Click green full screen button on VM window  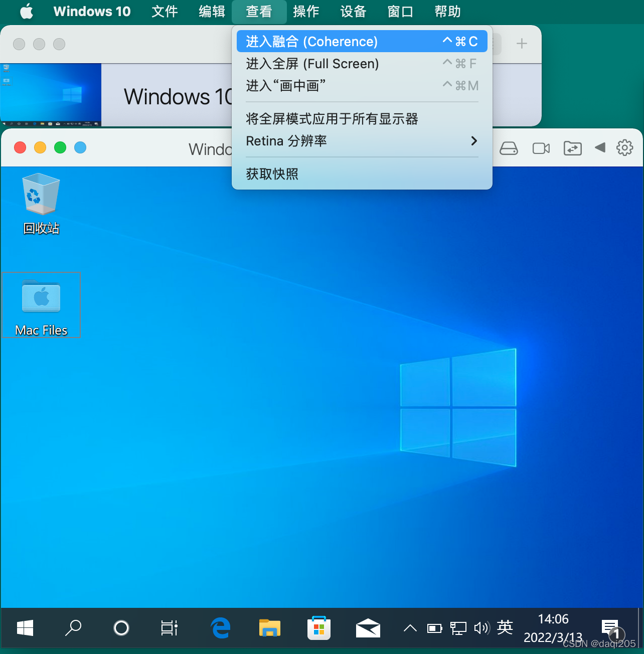(x=60, y=147)
